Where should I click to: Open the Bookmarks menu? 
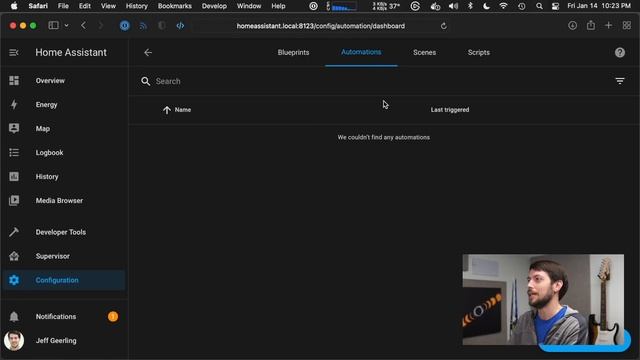pos(175,6)
